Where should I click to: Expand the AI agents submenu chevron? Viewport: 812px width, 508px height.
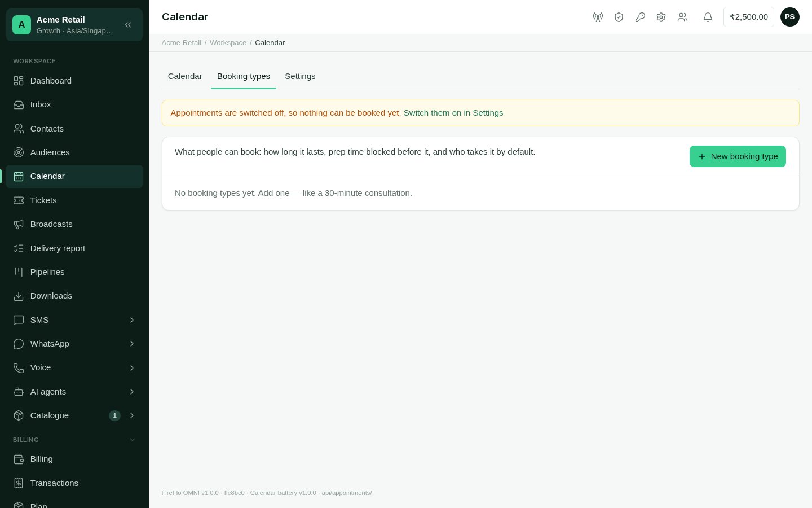coord(132,392)
